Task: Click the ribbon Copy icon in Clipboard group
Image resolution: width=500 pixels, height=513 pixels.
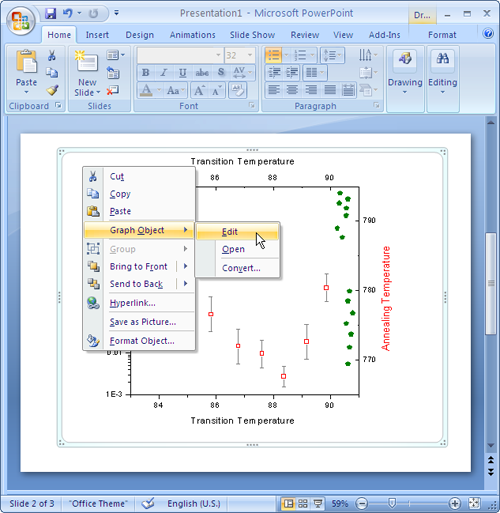Action: coord(52,73)
